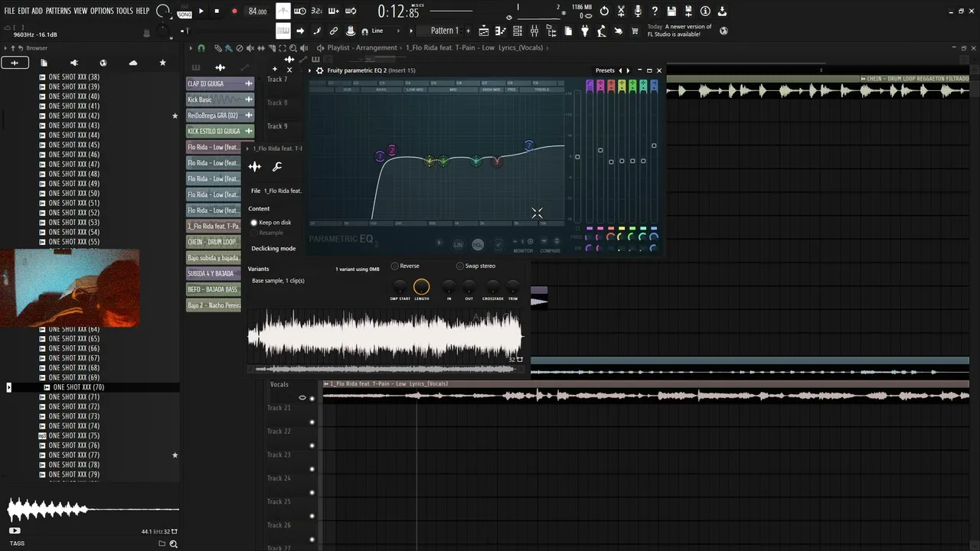Toggle the HQ high quality button in EQ
This screenshot has height=551, width=980.
[478, 245]
